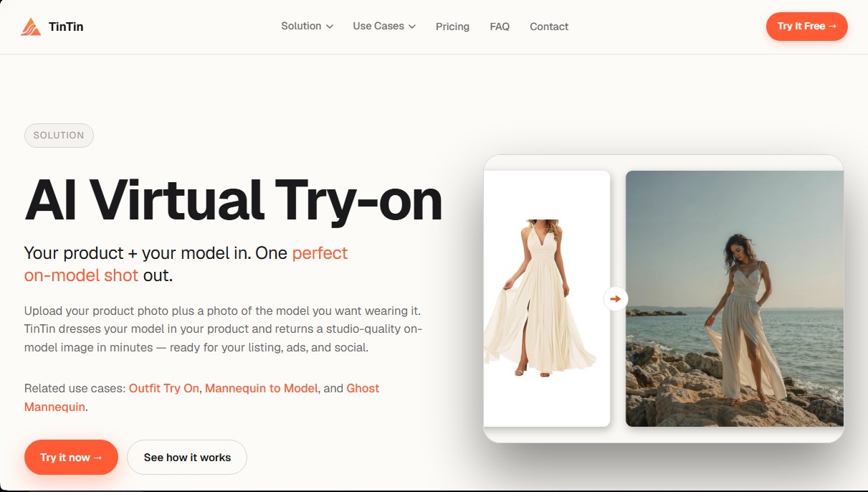The height and width of the screenshot is (492, 868).
Task: Click the AI Virtual Try-on heading
Action: (x=234, y=200)
